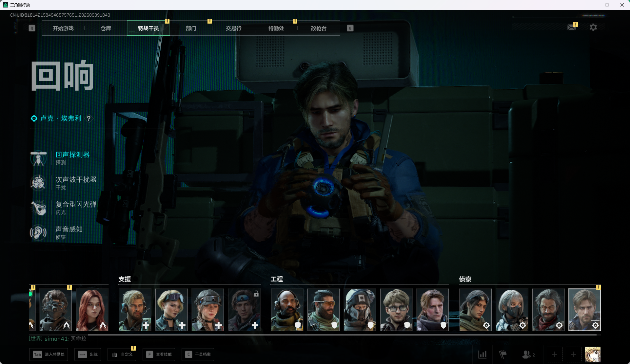Select the engineer operator wearing eyeglasses
630x364 pixels.
[x=396, y=310]
